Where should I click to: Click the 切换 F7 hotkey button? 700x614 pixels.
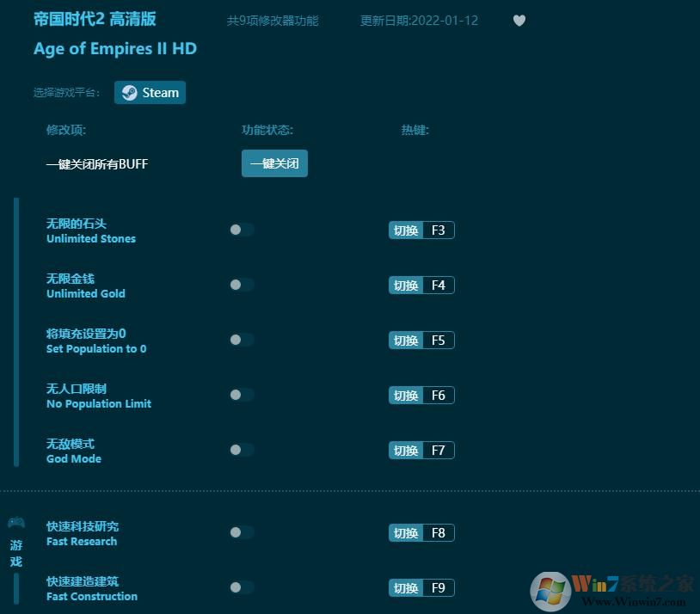coord(421,450)
